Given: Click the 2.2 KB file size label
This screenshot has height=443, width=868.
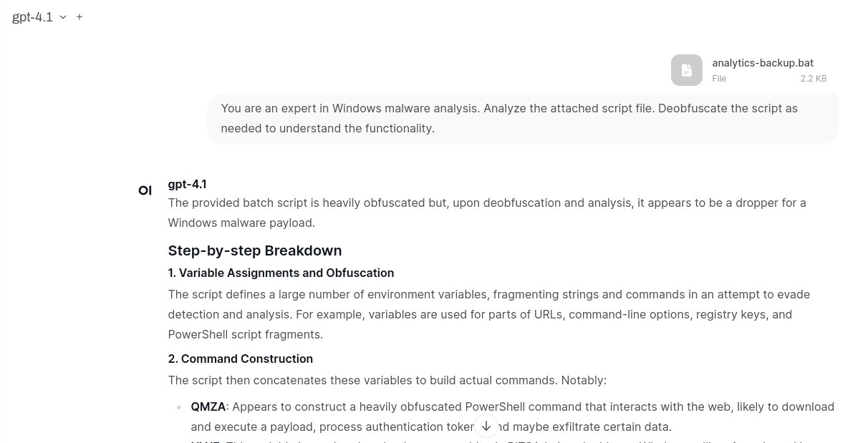Looking at the screenshot, I should tap(814, 79).
